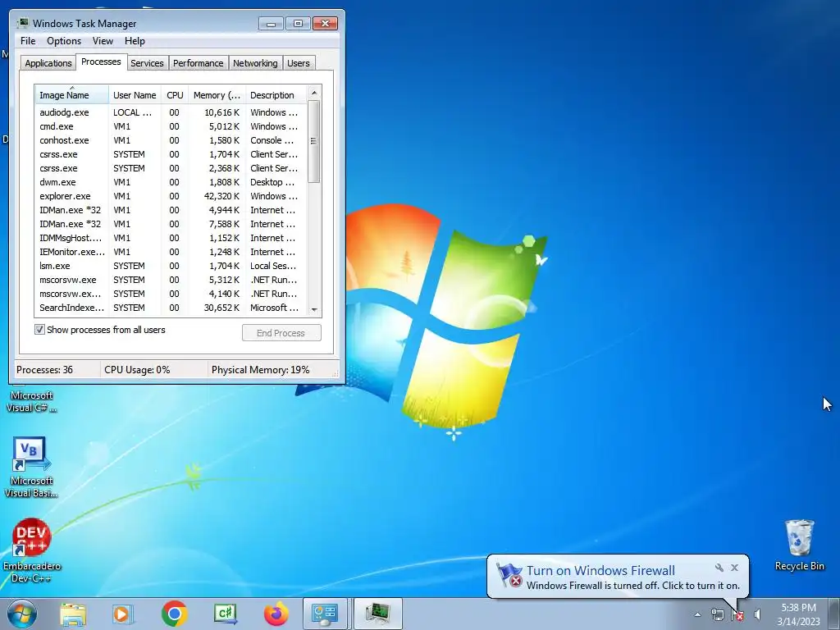Click the CPU Usage: 0% status
Image resolution: width=840 pixels, height=630 pixels.
point(137,370)
